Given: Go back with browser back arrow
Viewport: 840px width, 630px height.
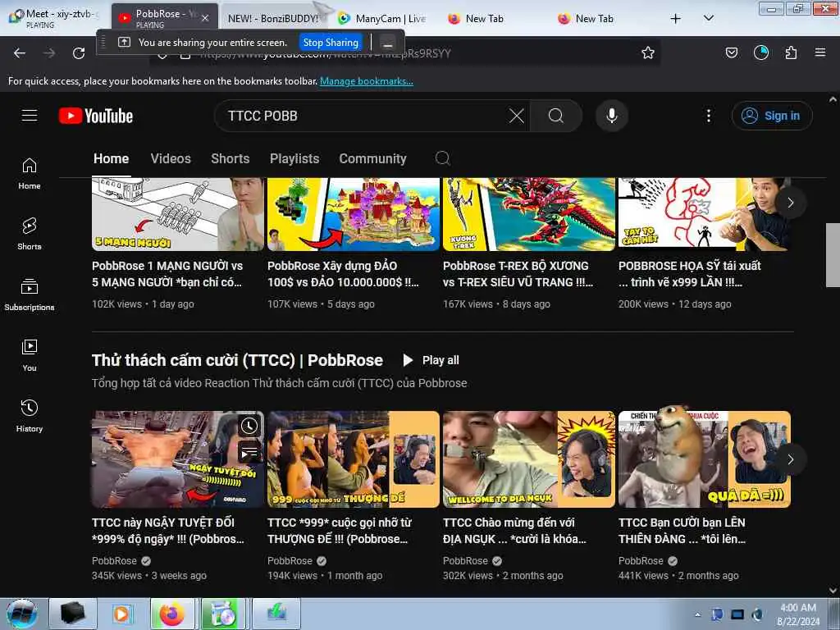Looking at the screenshot, I should 20,53.
